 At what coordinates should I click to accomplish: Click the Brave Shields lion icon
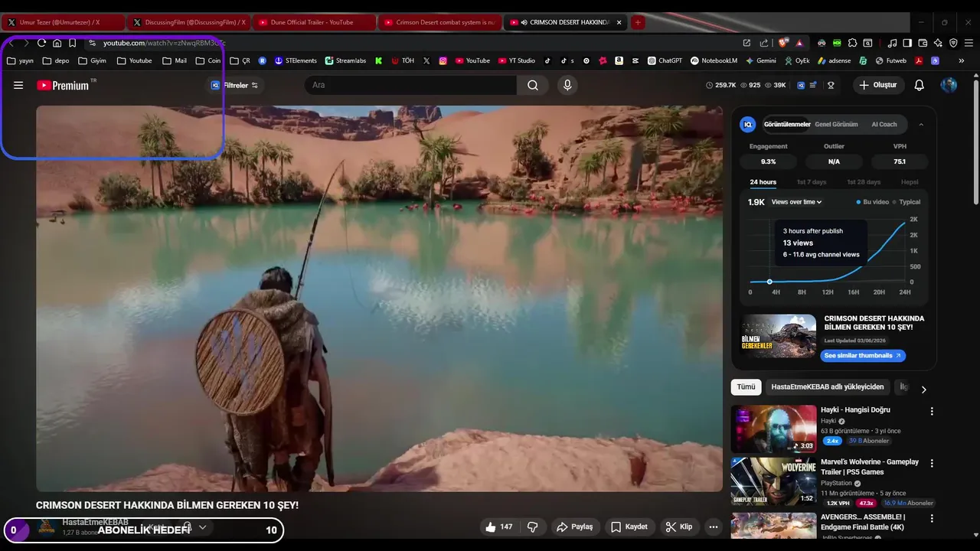[x=782, y=43]
